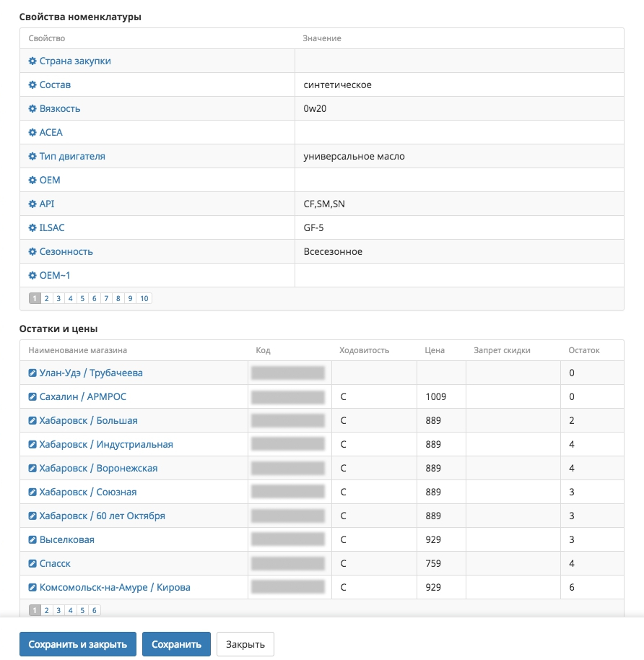Click gear icon beside Сезонность
Viewport: 644px width, 660px height.
click(32, 252)
